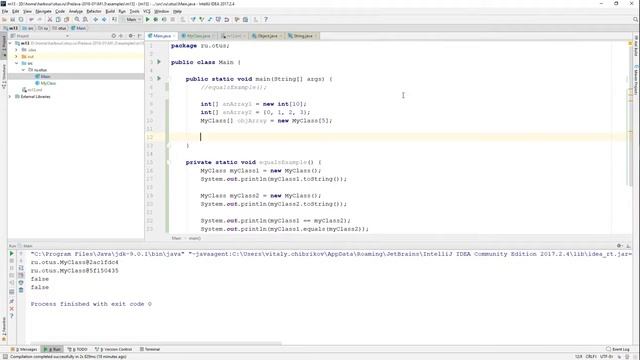
Task: Click run gutter arrow beside main method
Action: (x=159, y=78)
